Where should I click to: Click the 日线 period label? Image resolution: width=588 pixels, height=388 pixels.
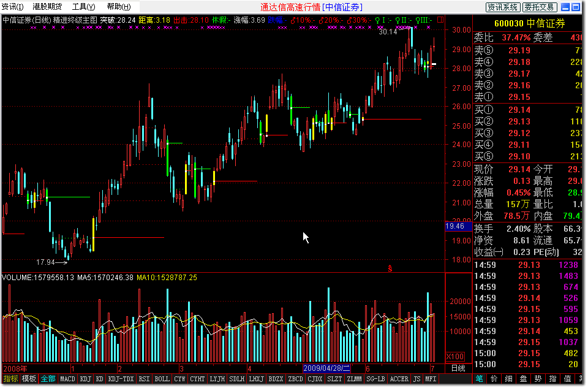click(x=458, y=368)
